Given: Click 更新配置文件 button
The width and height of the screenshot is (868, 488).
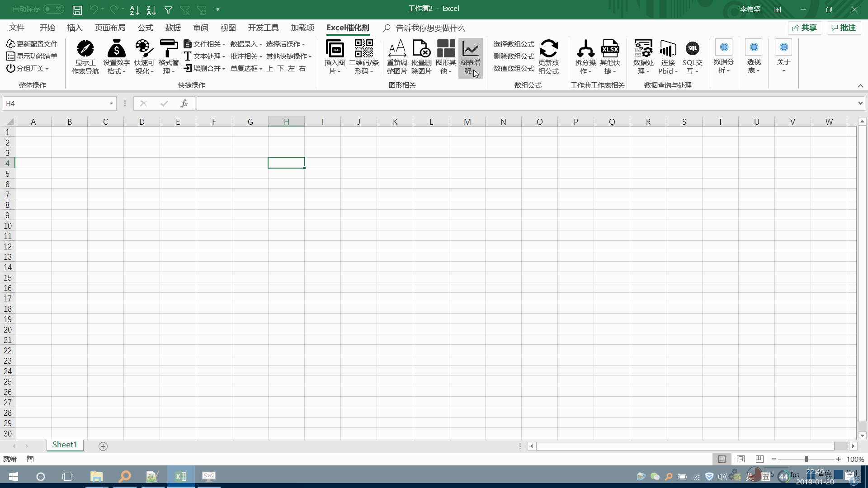Looking at the screenshot, I should pyautogui.click(x=32, y=44).
